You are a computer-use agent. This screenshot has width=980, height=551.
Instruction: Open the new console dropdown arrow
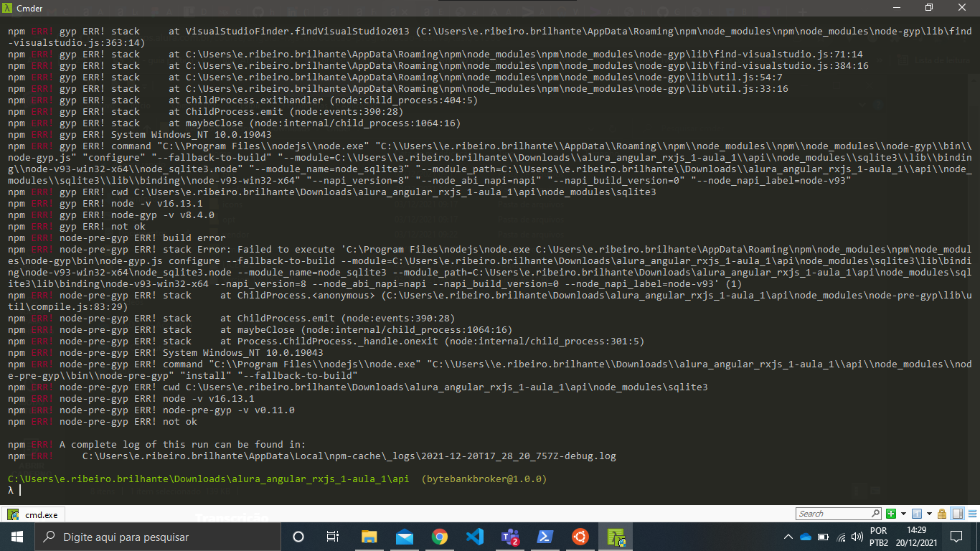[x=903, y=514]
